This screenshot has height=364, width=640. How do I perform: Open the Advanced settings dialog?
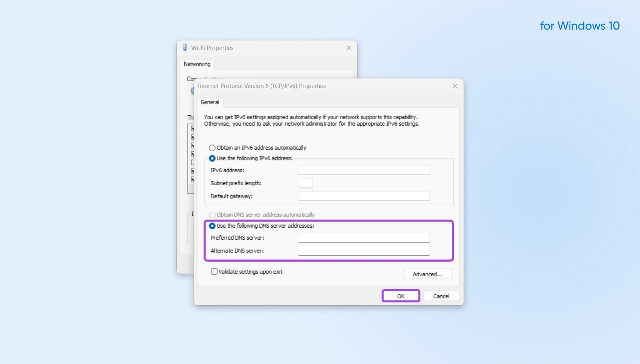(428, 274)
